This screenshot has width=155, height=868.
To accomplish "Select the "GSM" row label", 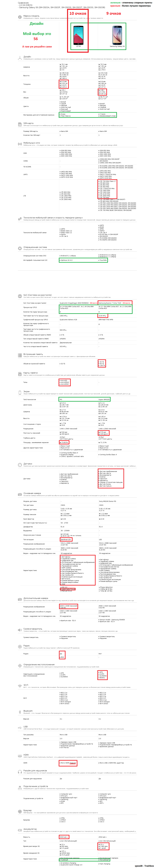I will (25, 153).
